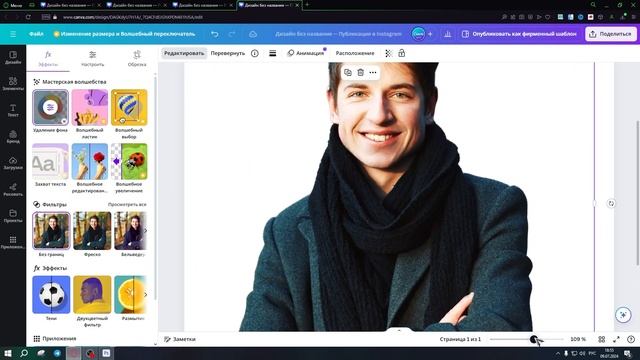Open the Windows Start menu
The image size is (640, 360).
7,353
